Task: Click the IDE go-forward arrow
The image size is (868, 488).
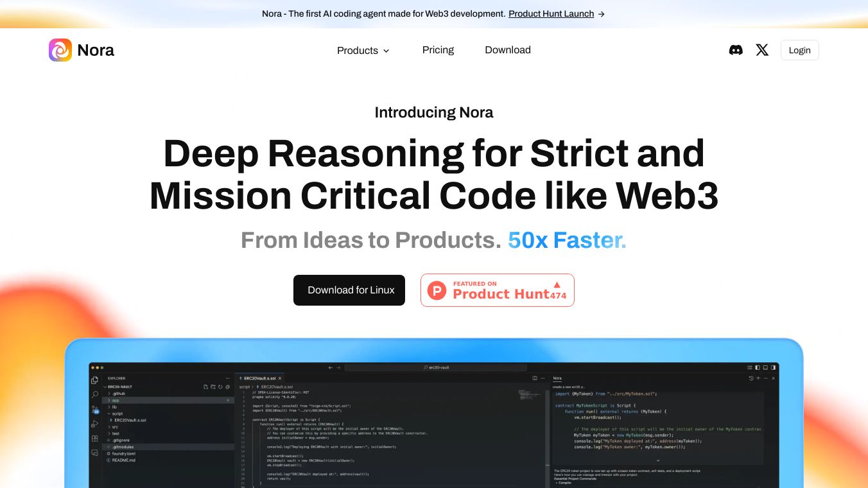Action: 338,368
